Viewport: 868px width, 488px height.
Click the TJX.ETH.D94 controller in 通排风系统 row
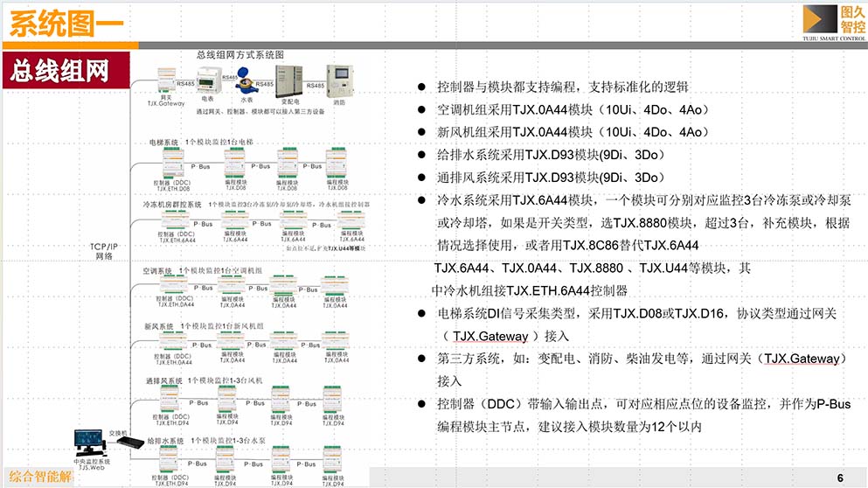[x=173, y=403]
